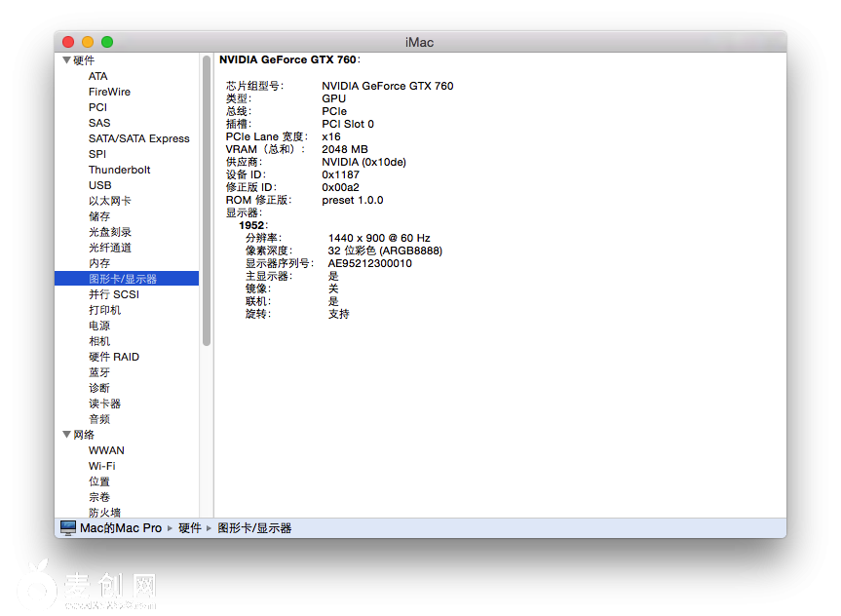
Task: Collapse the 硬件 section triangle
Action: point(66,60)
